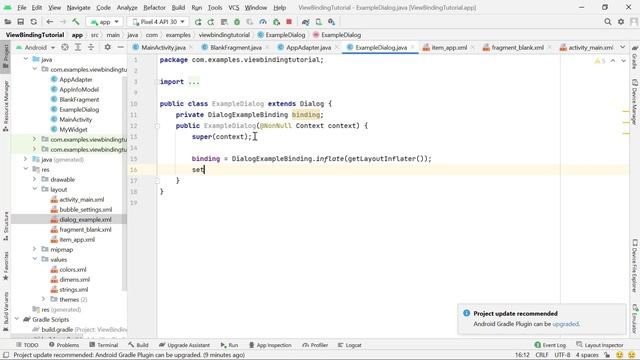Open the Logcat tool window
This screenshot has height=360, width=640.
click(349, 345)
